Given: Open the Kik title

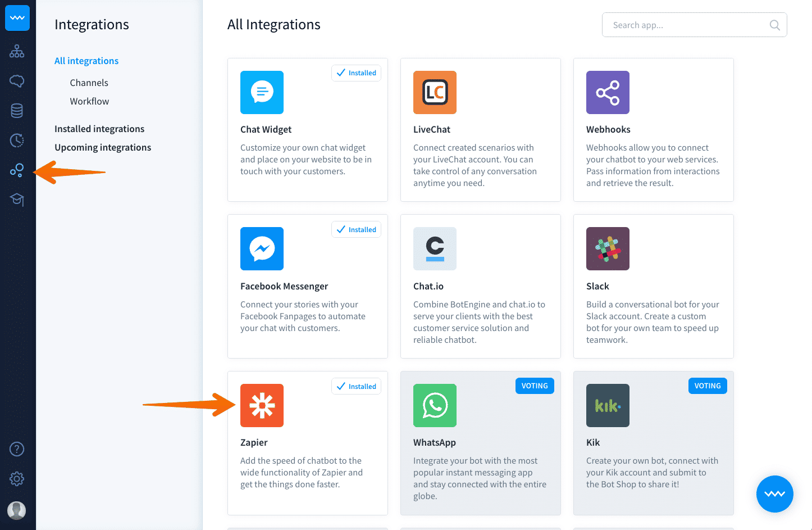Looking at the screenshot, I should click(x=593, y=442).
